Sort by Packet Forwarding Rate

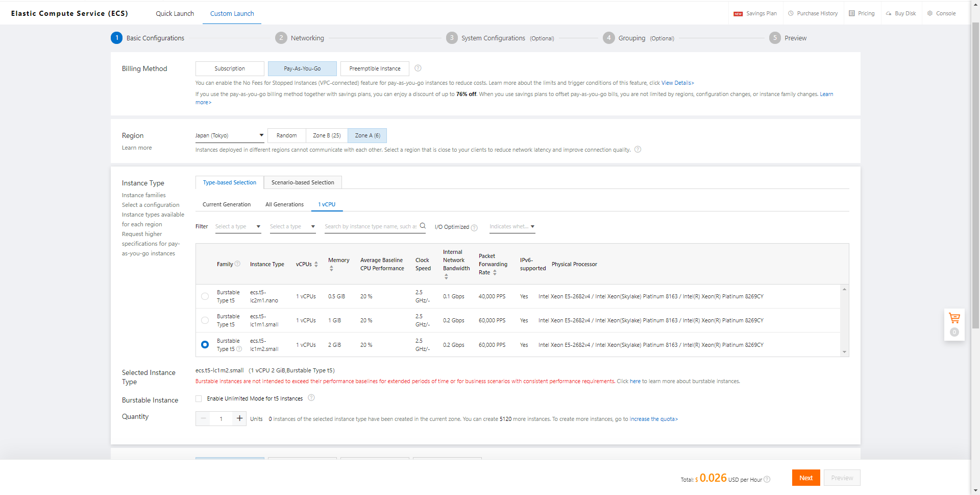(495, 273)
